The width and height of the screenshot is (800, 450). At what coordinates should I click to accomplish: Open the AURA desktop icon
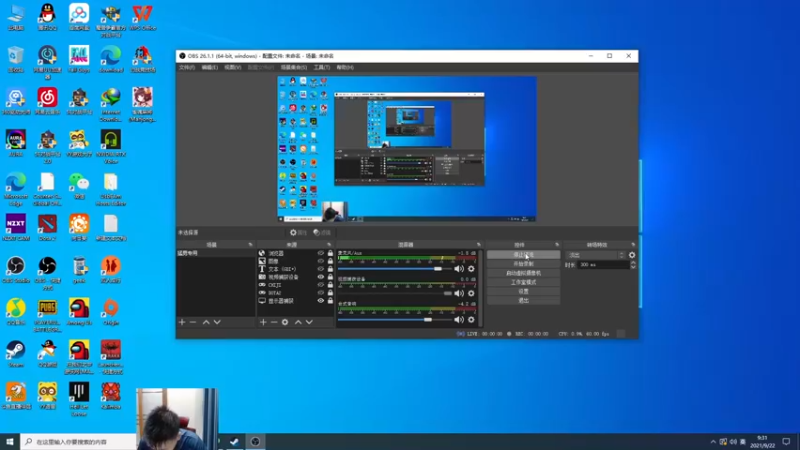coord(16,143)
